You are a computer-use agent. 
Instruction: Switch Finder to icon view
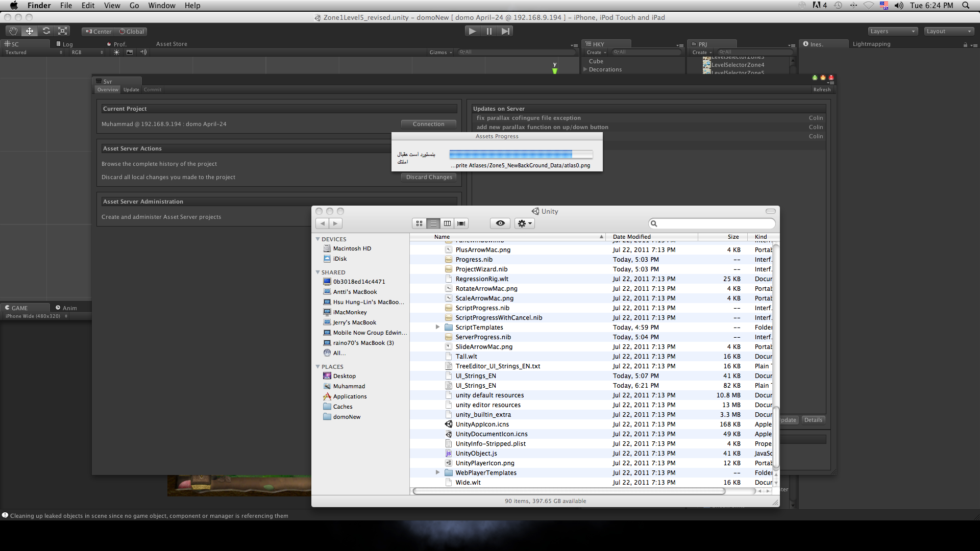(x=419, y=223)
